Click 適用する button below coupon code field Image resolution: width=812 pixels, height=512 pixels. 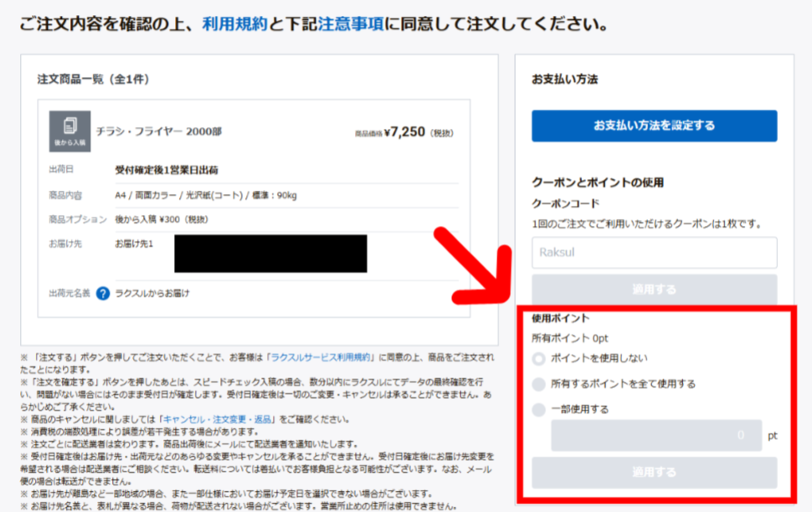(x=654, y=289)
